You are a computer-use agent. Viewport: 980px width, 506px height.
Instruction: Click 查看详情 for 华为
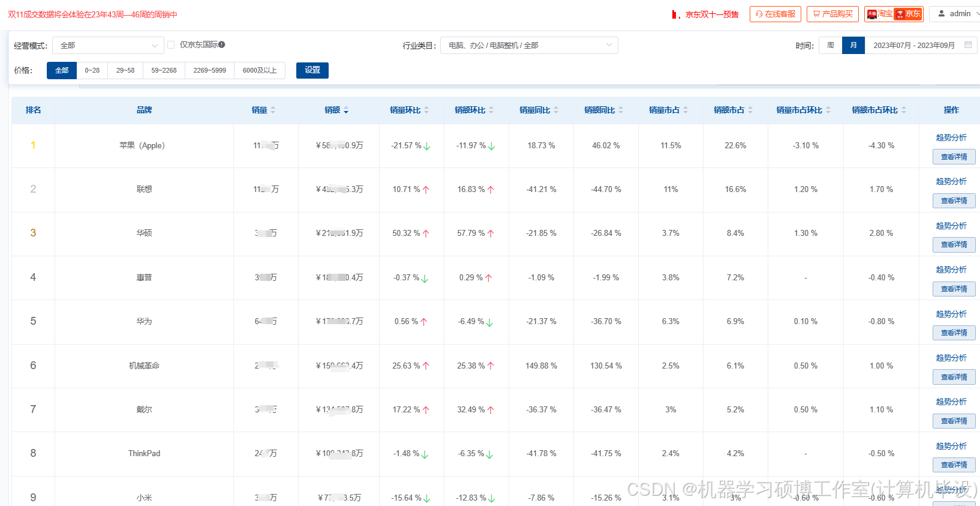pos(954,333)
